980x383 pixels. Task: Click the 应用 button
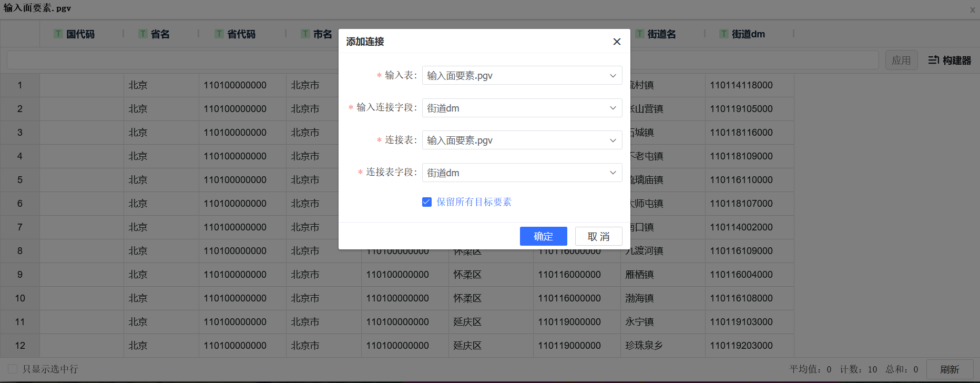click(x=901, y=60)
